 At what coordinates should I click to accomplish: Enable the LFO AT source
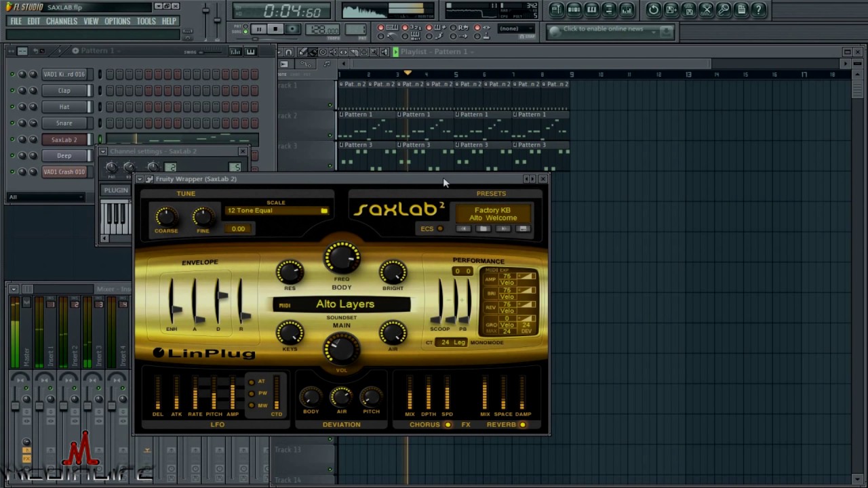click(252, 382)
